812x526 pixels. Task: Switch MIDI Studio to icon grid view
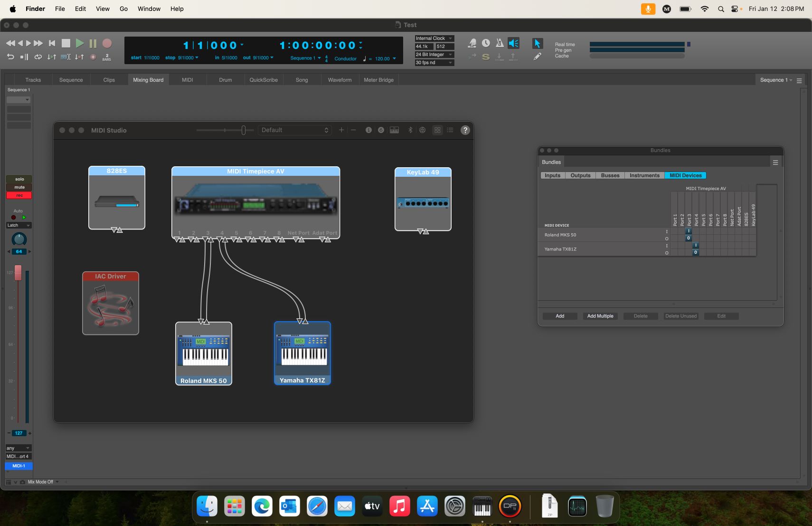437,130
